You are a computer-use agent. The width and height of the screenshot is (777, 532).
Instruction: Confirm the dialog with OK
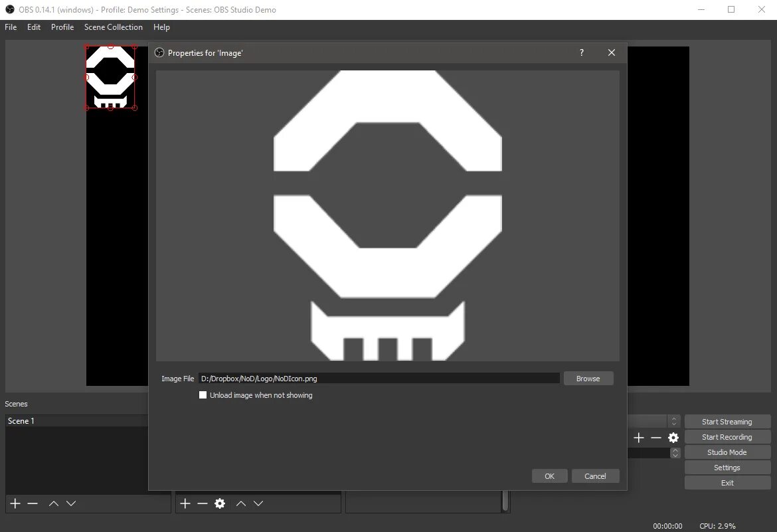550,476
